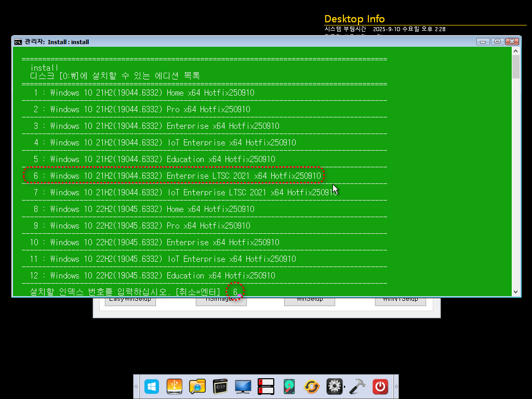Viewport: 532px width, 399px height.
Task: Open the blue monitor display icon
Action: coord(243,387)
